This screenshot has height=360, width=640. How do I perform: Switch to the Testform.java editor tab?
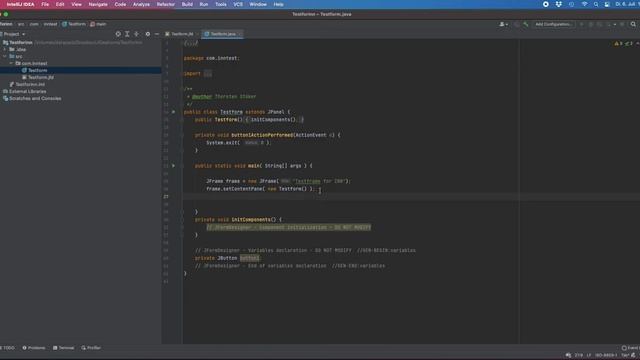point(223,34)
